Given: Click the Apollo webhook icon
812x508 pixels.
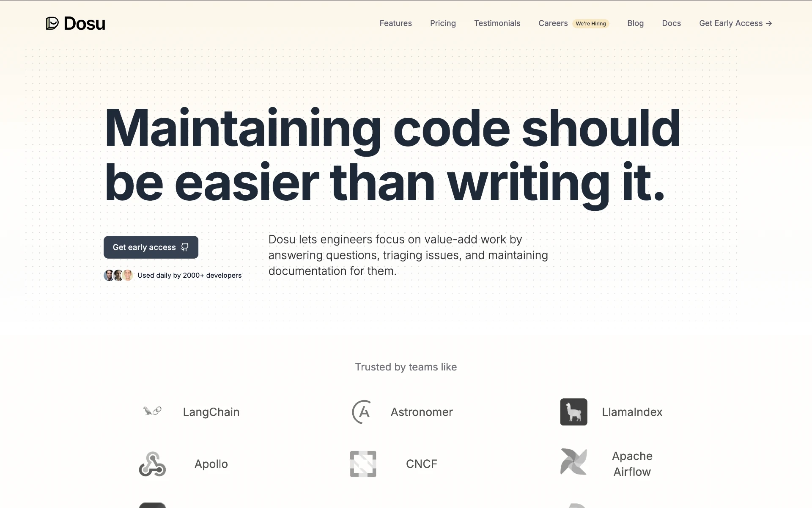Looking at the screenshot, I should [x=153, y=464].
